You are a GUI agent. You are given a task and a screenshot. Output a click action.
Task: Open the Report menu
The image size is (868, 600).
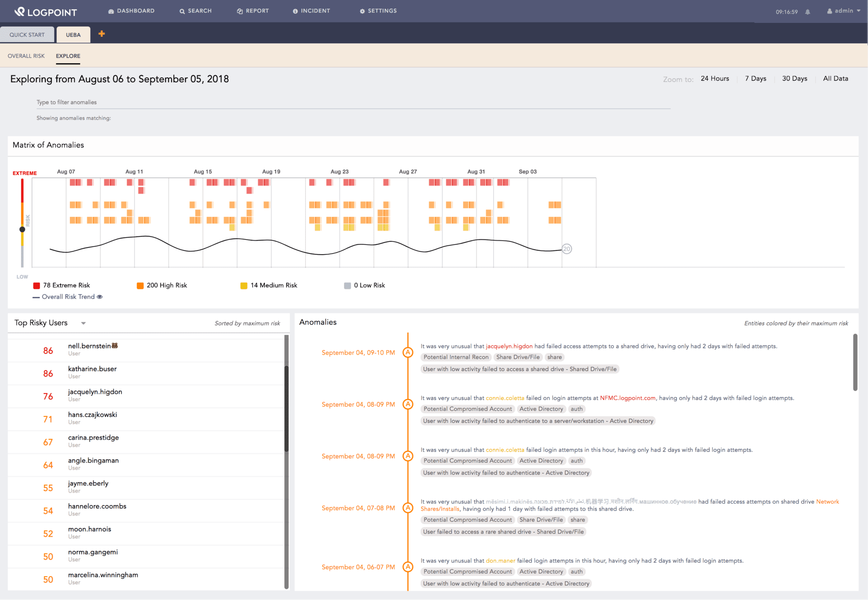[x=253, y=11]
